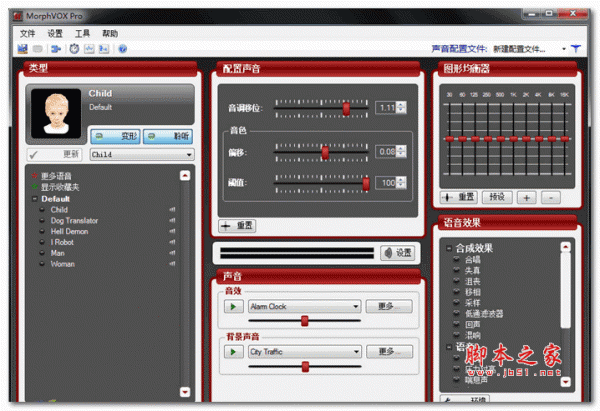Viewport: 600px width, 411px height.
Task: Click 更多 next to City Traffic
Action: coord(390,352)
